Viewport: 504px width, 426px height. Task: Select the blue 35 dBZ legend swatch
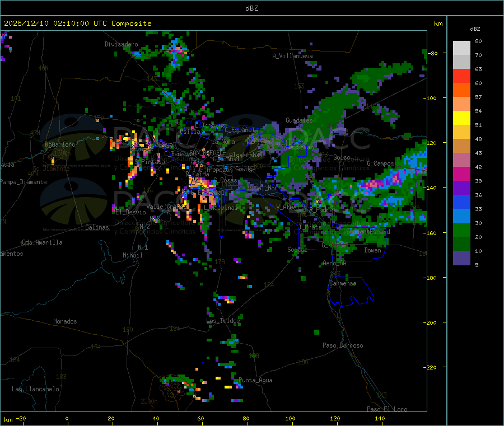click(461, 202)
